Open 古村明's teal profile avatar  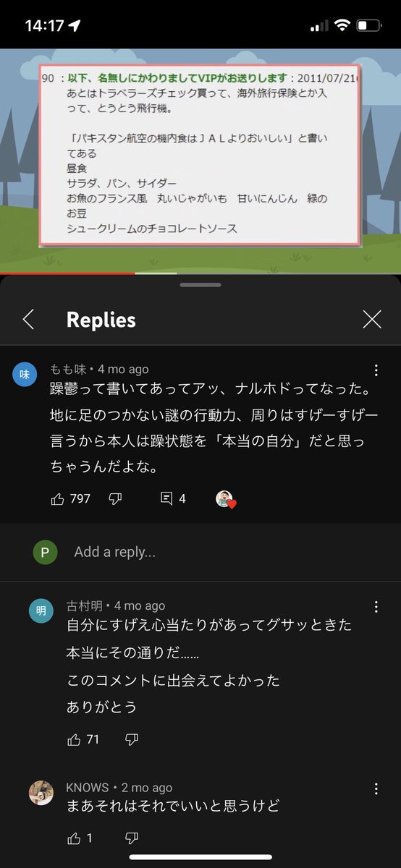point(41,610)
